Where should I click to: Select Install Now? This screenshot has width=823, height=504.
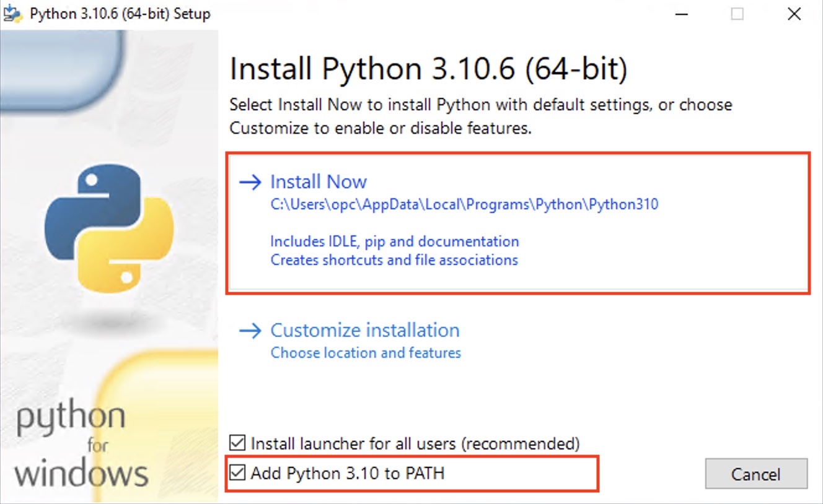(x=318, y=181)
